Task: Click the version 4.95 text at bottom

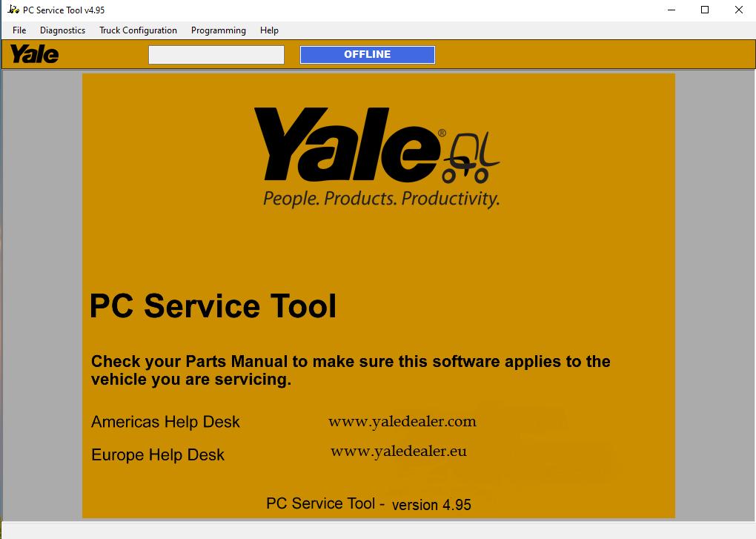Action: 431,505
